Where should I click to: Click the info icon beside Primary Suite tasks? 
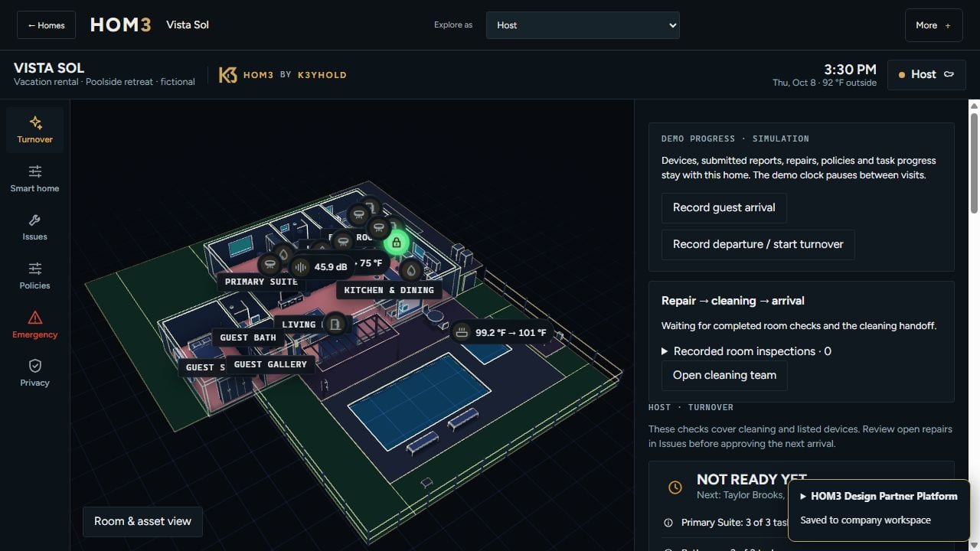pyautogui.click(x=668, y=523)
